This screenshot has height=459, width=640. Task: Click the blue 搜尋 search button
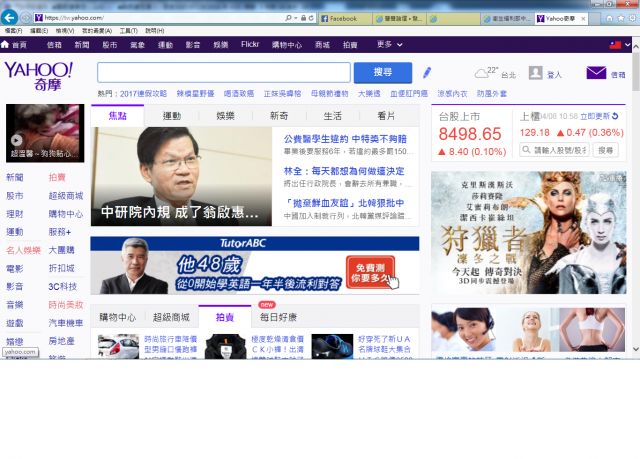pos(383,72)
